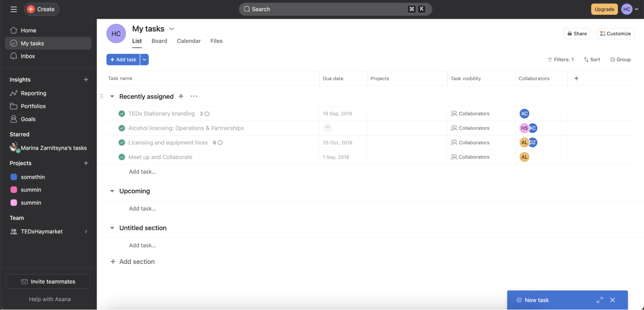Open Customize panel
The width and height of the screenshot is (644, 310).
tap(615, 33)
